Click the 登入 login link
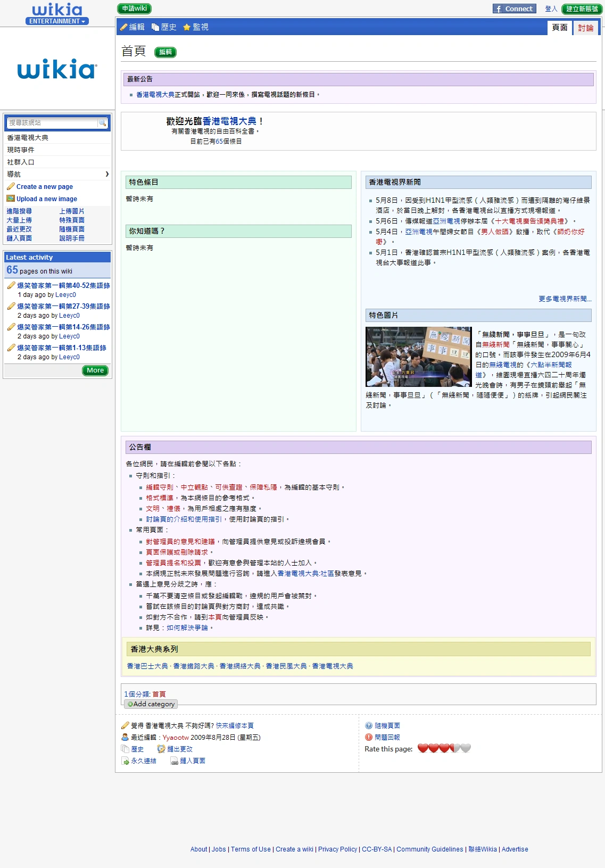The height and width of the screenshot is (868, 605). coord(551,9)
